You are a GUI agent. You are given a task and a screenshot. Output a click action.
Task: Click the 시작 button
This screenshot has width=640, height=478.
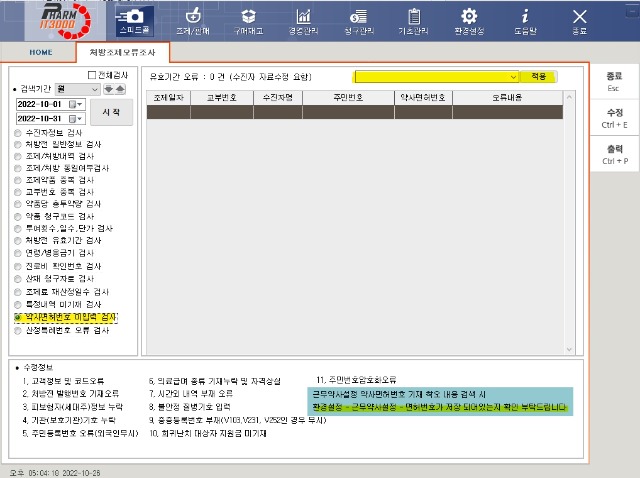(111, 112)
